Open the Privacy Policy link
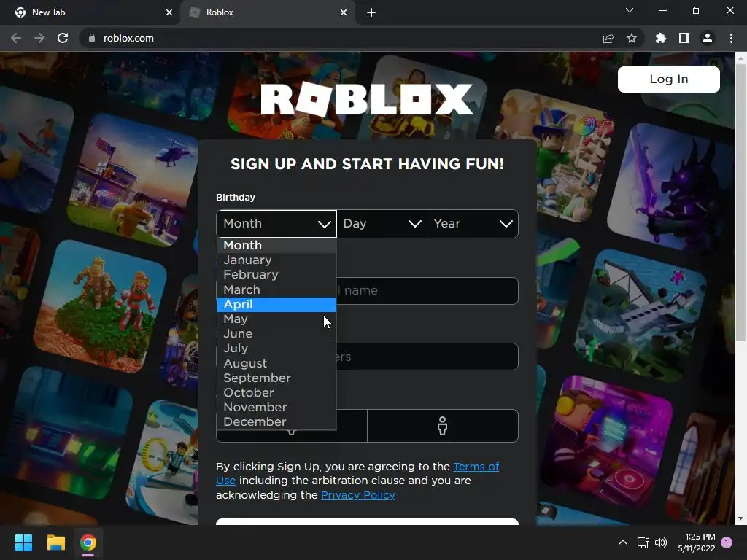This screenshot has height=560, width=747. [x=358, y=495]
